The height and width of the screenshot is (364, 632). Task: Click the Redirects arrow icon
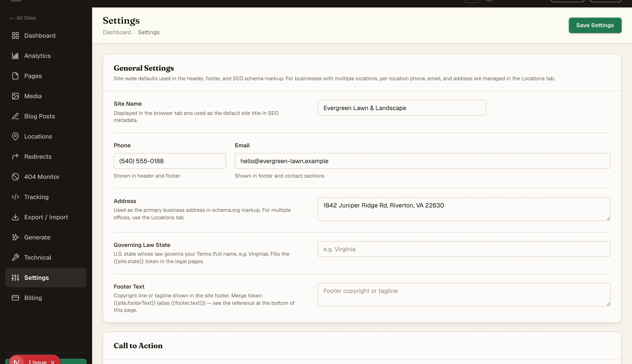point(15,157)
